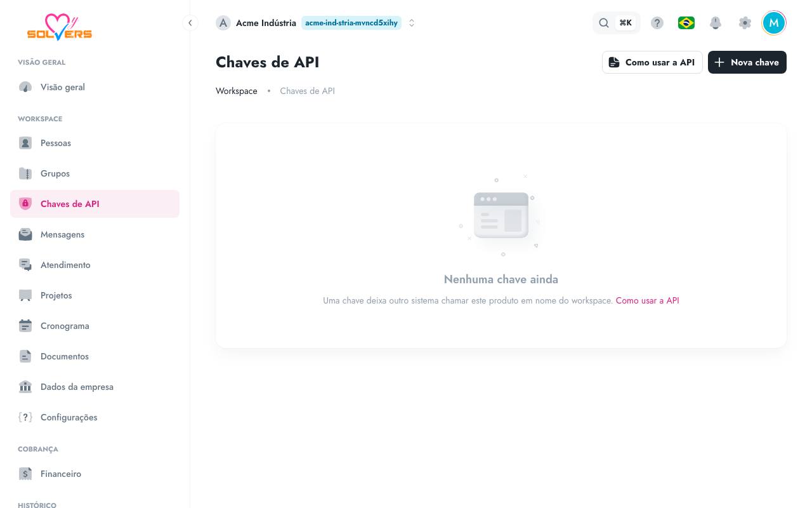
Task: Click the Workspace breadcrumb link
Action: pos(237,91)
